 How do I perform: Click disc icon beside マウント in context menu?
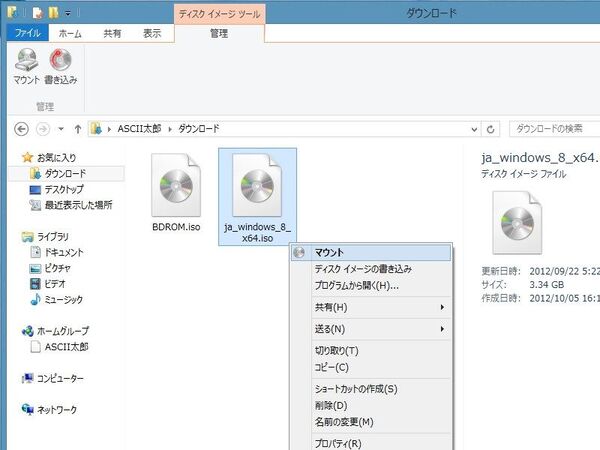pos(299,253)
